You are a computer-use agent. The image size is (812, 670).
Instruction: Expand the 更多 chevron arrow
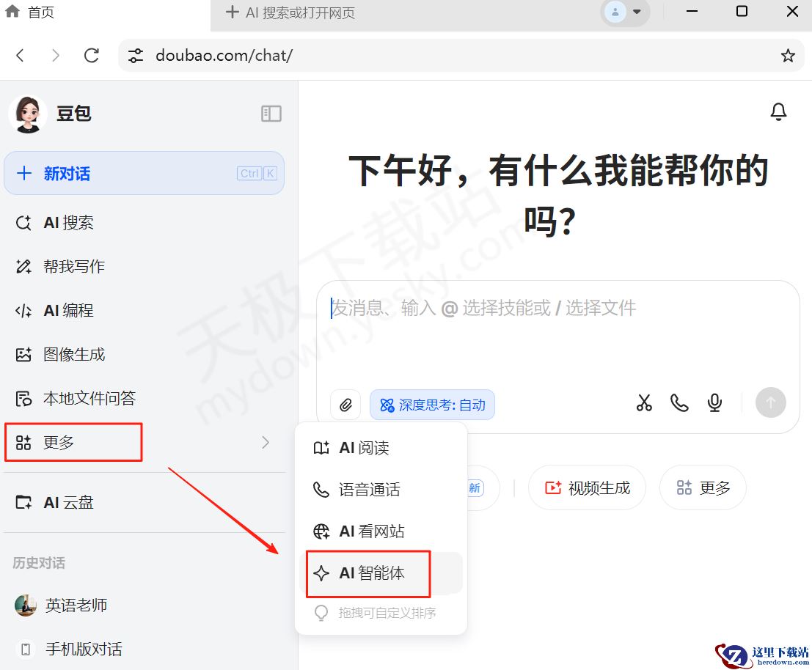tap(266, 442)
